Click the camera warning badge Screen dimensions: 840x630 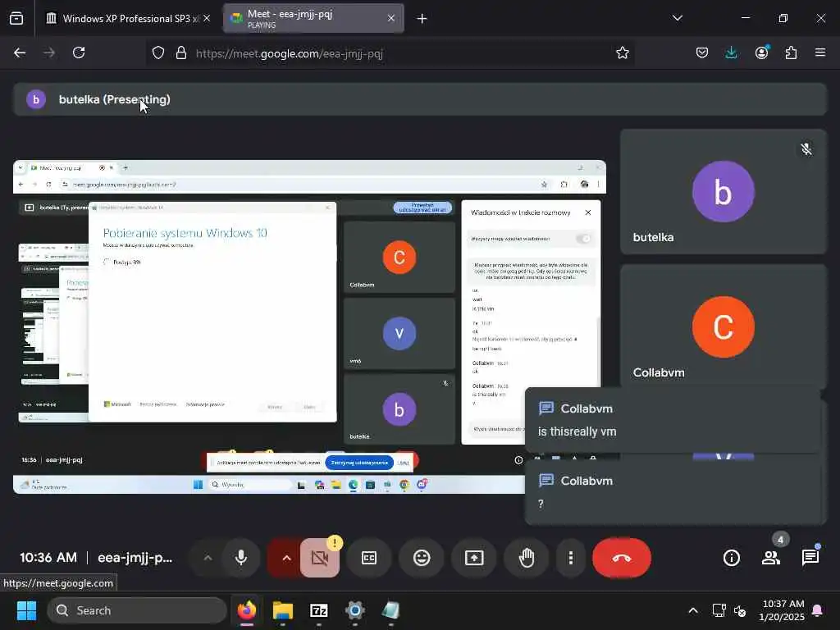[x=335, y=543]
